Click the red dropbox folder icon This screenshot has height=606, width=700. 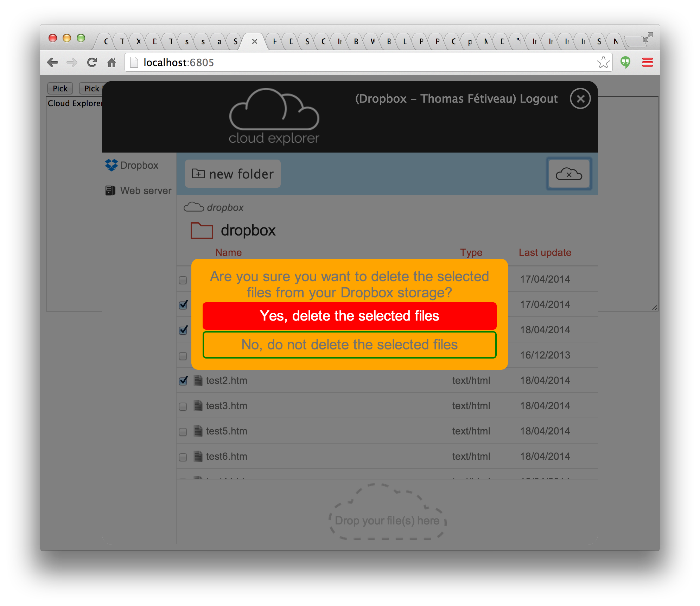[x=202, y=231]
